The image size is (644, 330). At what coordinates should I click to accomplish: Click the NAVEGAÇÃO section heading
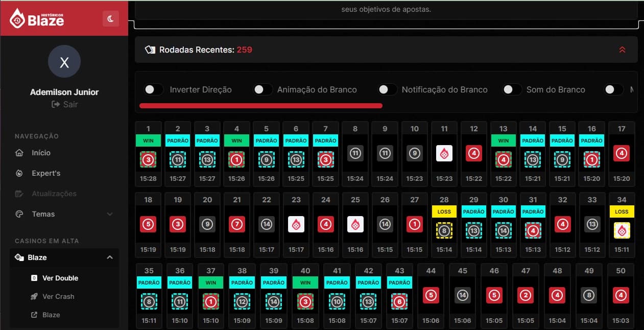tap(37, 136)
